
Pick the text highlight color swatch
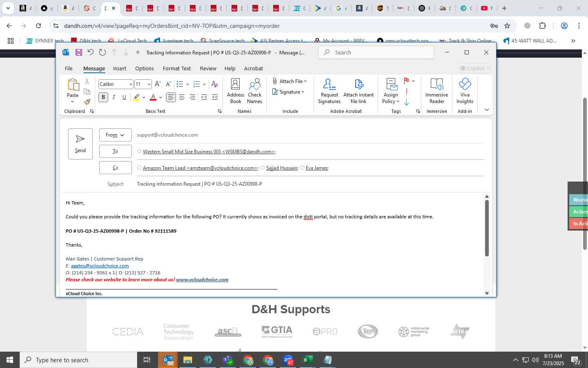pos(136,97)
